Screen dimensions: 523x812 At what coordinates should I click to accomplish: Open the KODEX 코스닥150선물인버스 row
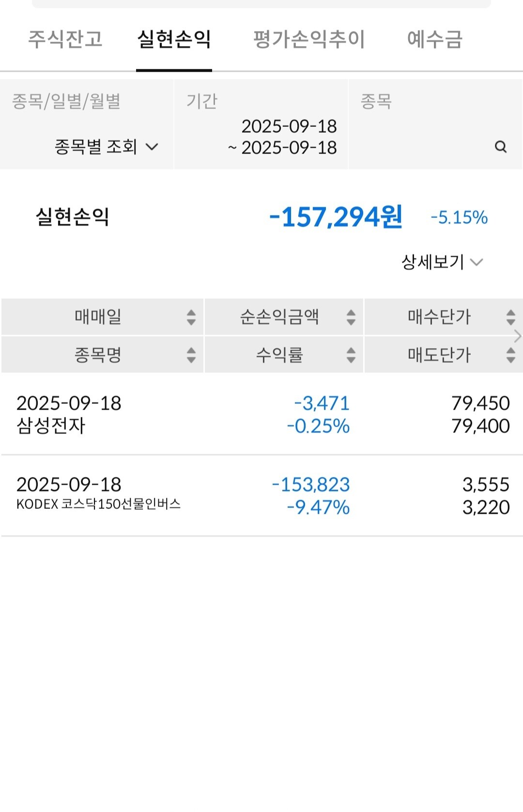pyautogui.click(x=261, y=495)
